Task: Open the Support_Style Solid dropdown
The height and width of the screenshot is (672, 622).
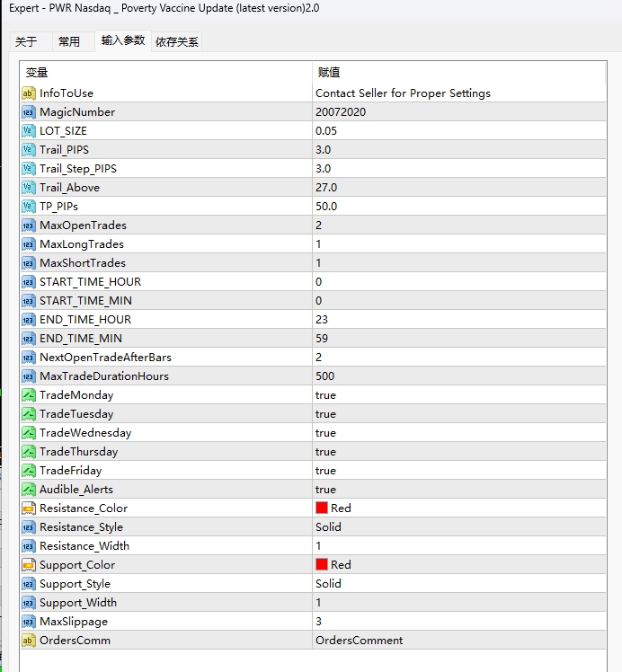Action: (328, 584)
